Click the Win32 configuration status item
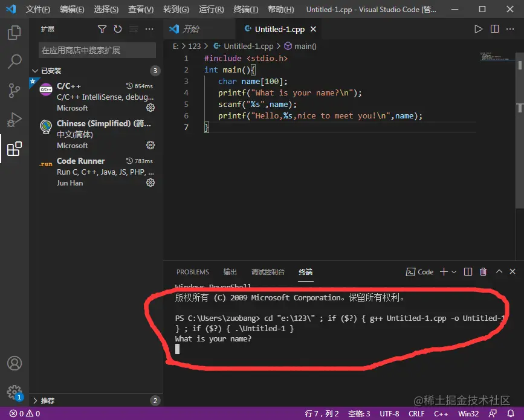Image resolution: width=524 pixels, height=420 pixels. pos(468,413)
